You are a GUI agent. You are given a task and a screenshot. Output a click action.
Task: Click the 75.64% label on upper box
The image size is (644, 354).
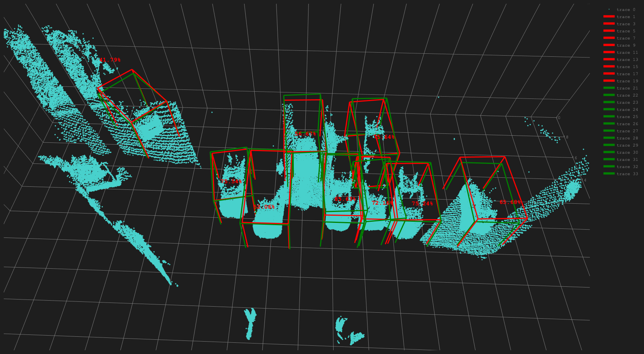(x=384, y=137)
